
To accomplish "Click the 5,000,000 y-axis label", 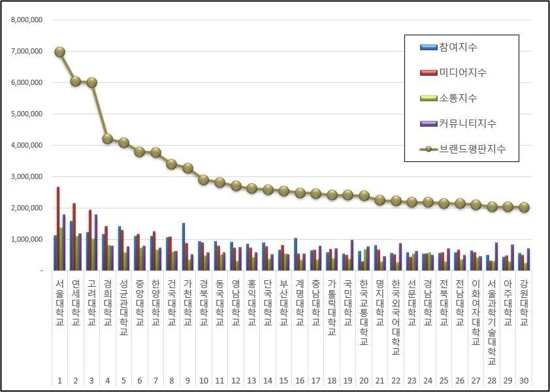I will (x=27, y=114).
